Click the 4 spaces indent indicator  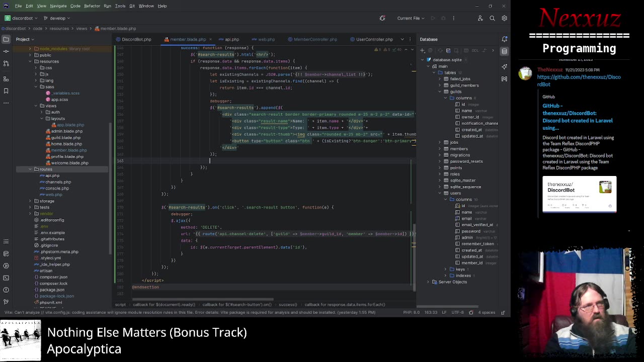(x=487, y=312)
